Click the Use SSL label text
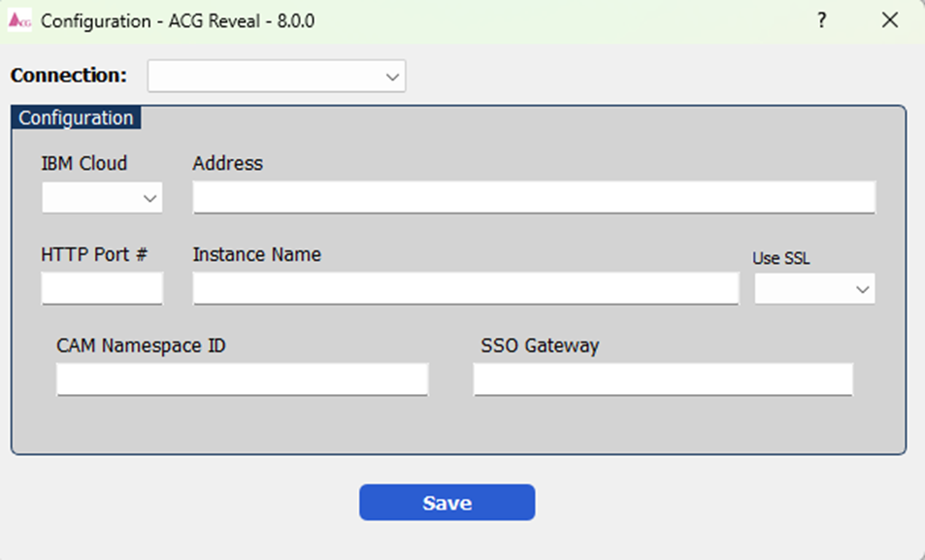 pyautogui.click(x=780, y=258)
